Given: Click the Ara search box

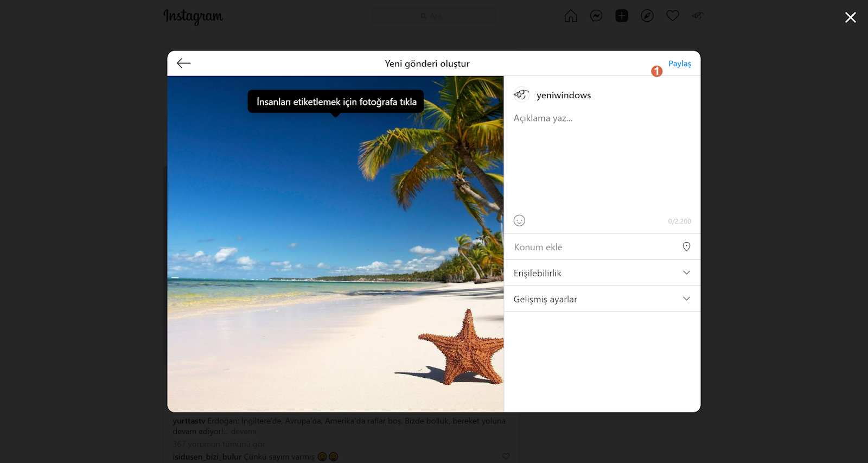Looking at the screenshot, I should (x=433, y=16).
